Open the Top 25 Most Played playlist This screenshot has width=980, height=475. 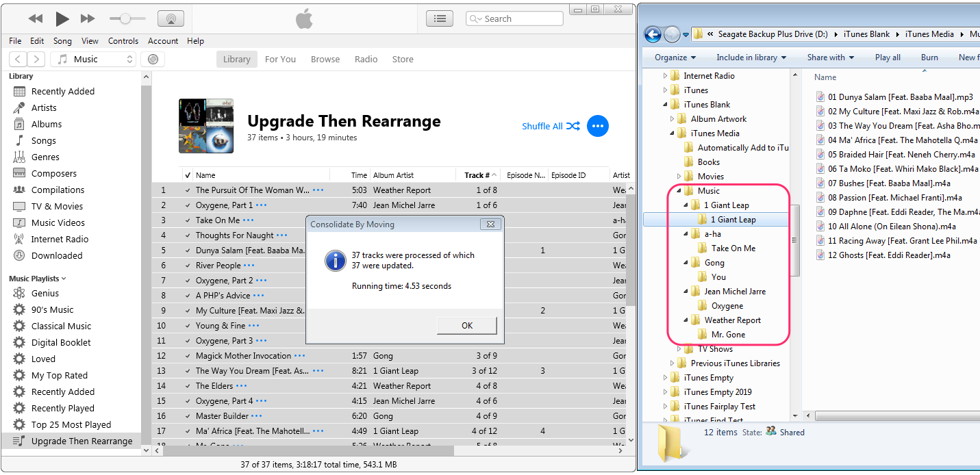(71, 425)
